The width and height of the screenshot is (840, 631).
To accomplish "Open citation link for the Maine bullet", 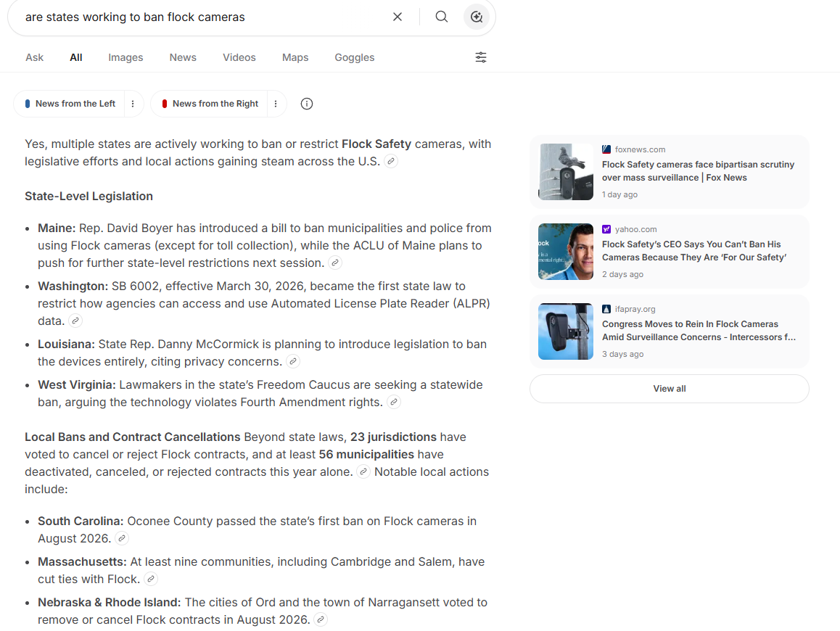I will (x=335, y=263).
